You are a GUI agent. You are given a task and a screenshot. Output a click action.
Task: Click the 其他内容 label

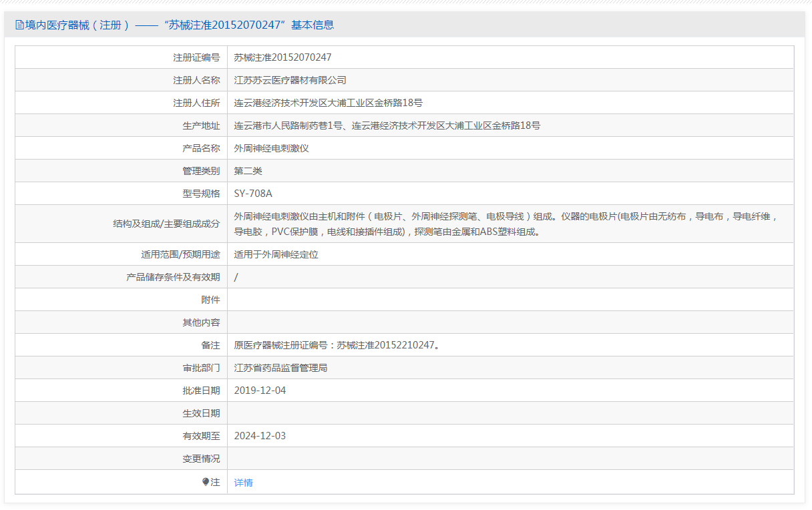[x=201, y=322]
